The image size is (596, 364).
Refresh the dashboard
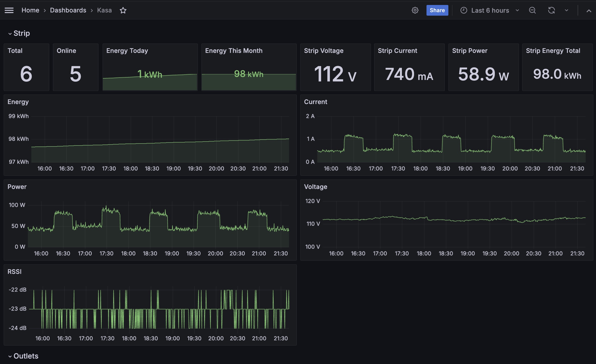pyautogui.click(x=551, y=10)
